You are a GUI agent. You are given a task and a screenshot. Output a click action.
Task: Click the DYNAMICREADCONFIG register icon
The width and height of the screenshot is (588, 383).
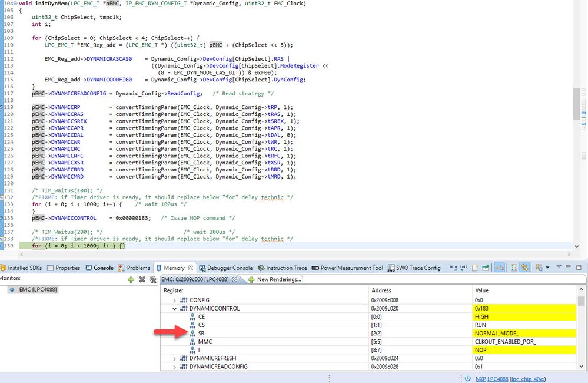coord(184,367)
